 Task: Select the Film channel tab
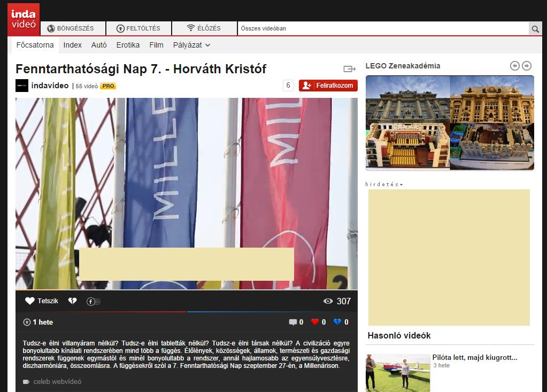pyautogui.click(x=156, y=45)
